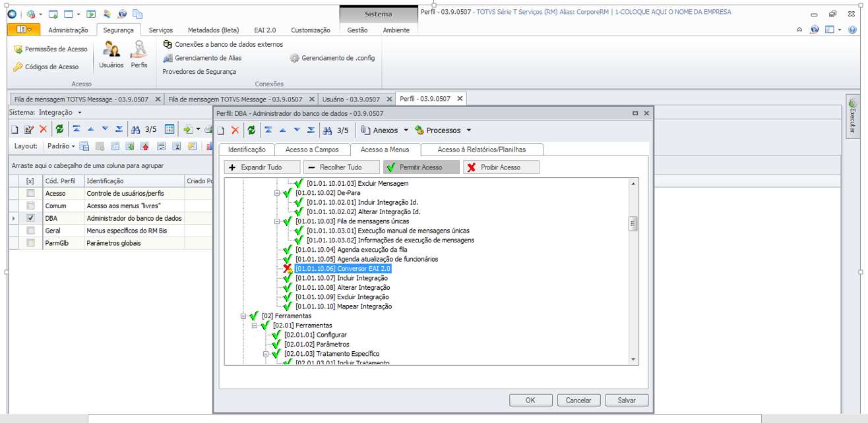Tick the checkbox for ParmGlb profile
Screen dimensions: 868x423
click(30, 243)
